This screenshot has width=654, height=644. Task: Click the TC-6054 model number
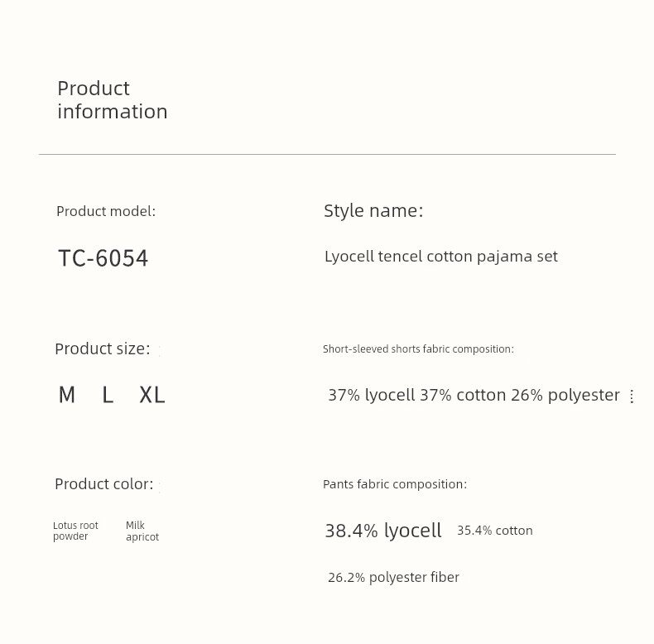tap(103, 258)
